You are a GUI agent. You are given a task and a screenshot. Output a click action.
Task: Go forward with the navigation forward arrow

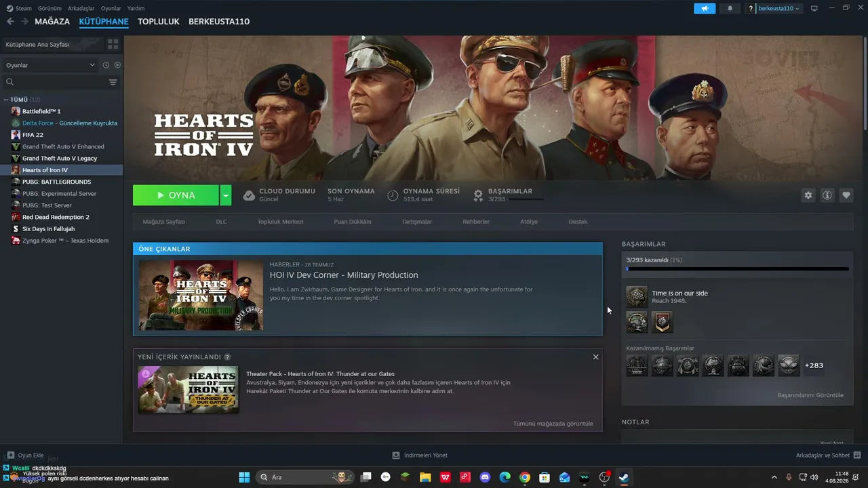24,22
